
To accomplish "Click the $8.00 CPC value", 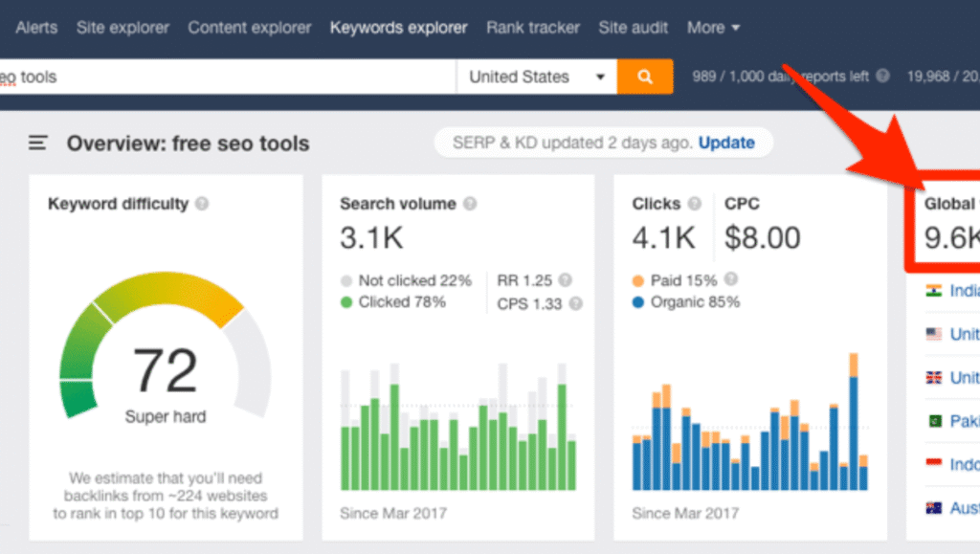I will (x=762, y=238).
